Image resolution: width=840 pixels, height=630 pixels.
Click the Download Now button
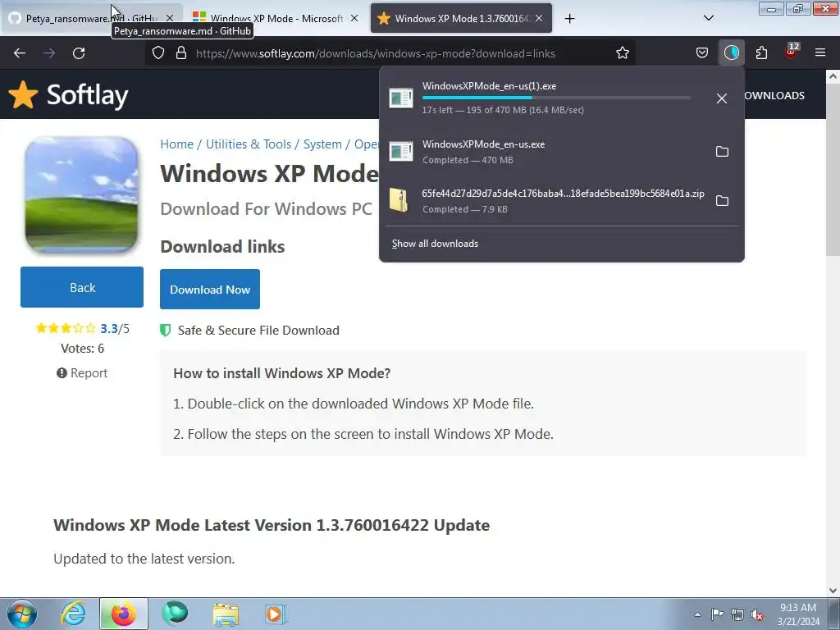210,290
